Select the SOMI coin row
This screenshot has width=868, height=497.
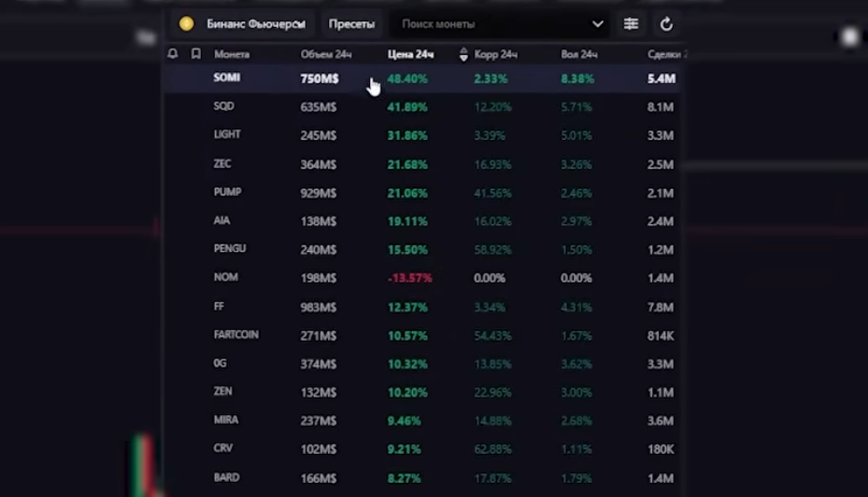click(423, 78)
